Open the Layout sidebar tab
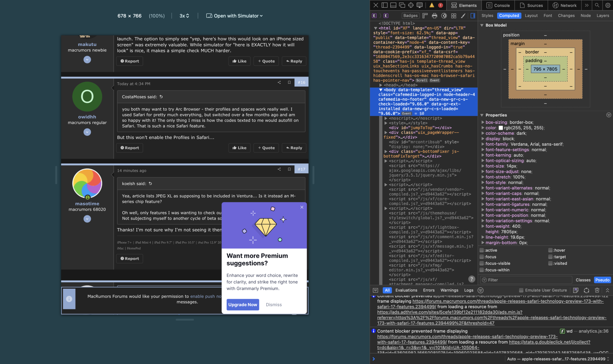The image size is (613, 364). pos(531,16)
